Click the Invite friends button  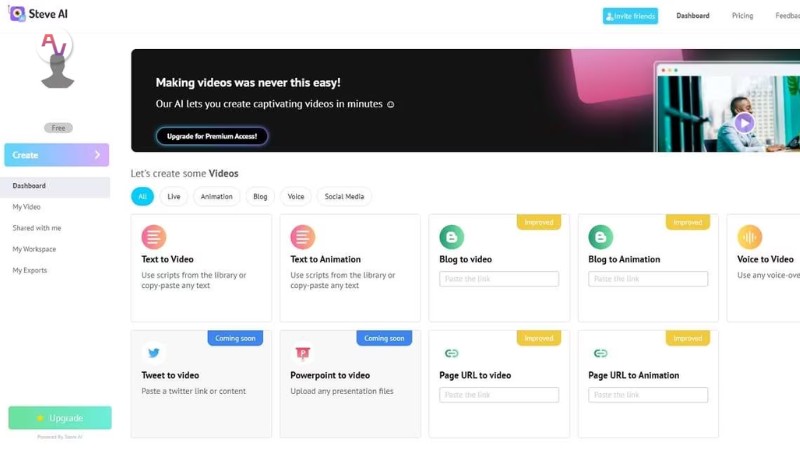pyautogui.click(x=630, y=16)
